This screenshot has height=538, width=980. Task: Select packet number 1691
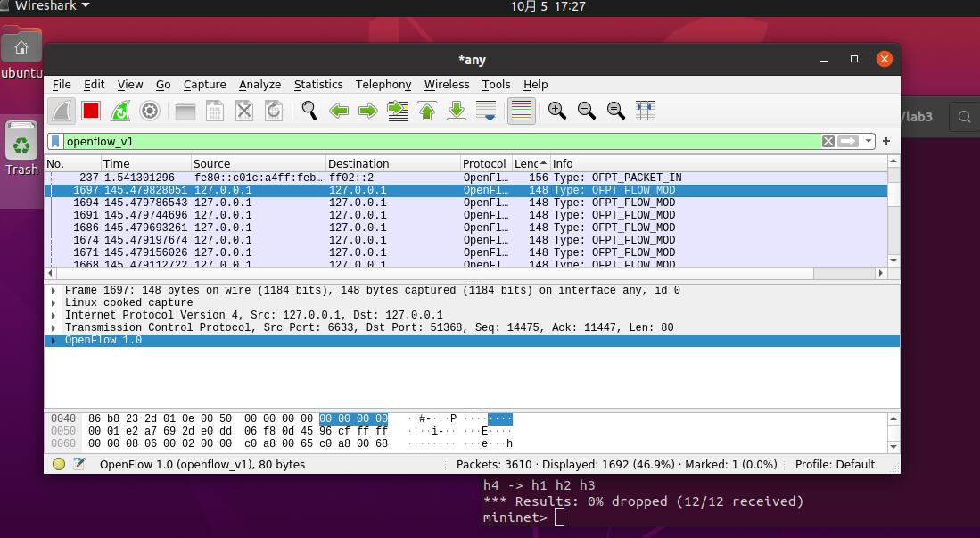pos(466,215)
